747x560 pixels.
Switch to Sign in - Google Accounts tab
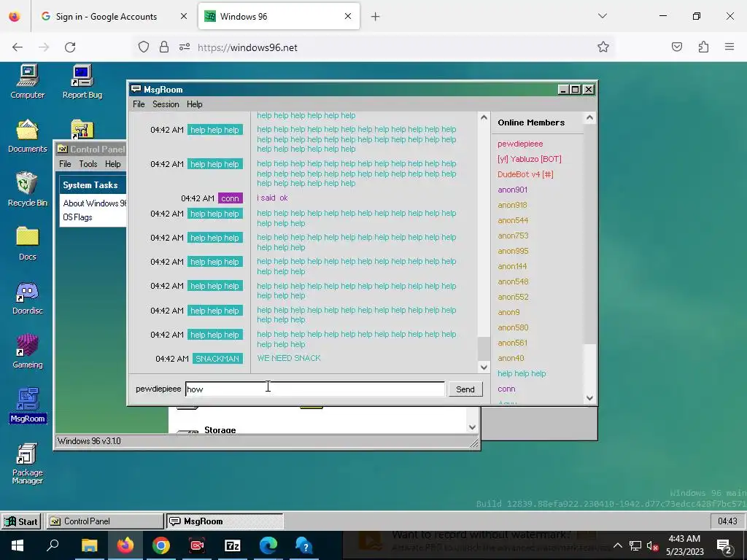[113, 17]
